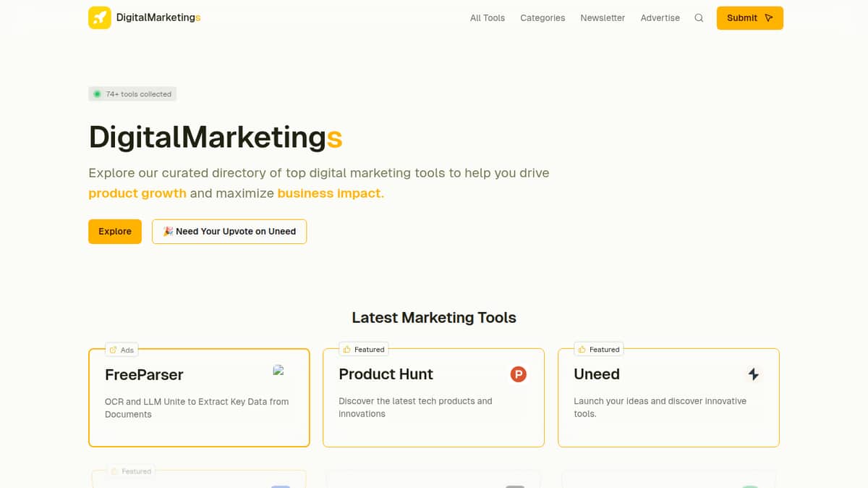Viewport: 868px width, 488px height.
Task: Open All Tools in navigation
Action: click(x=488, y=18)
